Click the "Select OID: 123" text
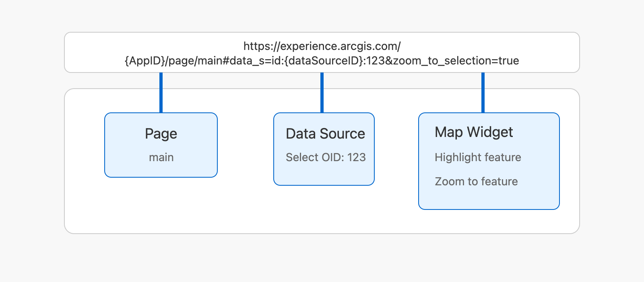This screenshot has width=644, height=282. point(325,157)
